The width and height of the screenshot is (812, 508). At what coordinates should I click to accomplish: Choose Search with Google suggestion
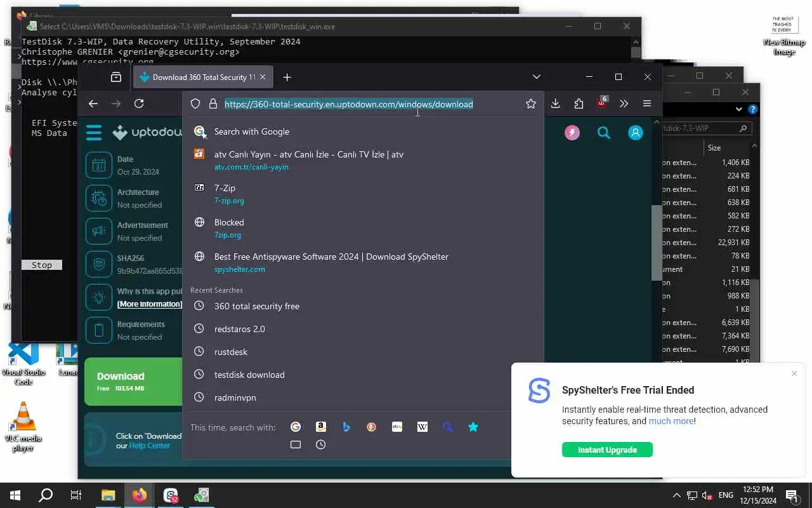pos(363,131)
